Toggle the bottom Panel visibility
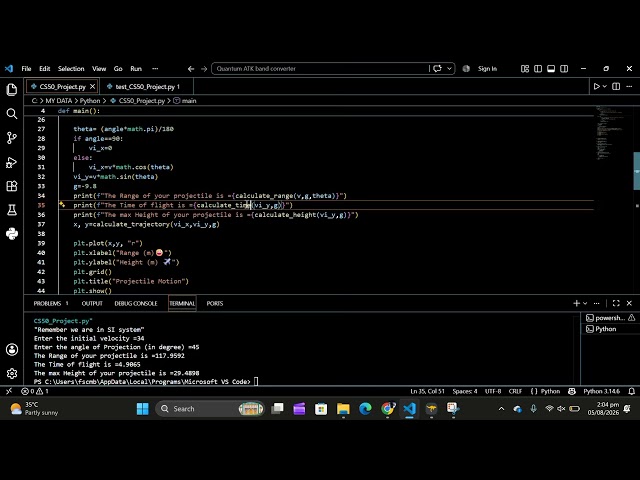The width and height of the screenshot is (640, 480). pyautogui.click(x=551, y=69)
